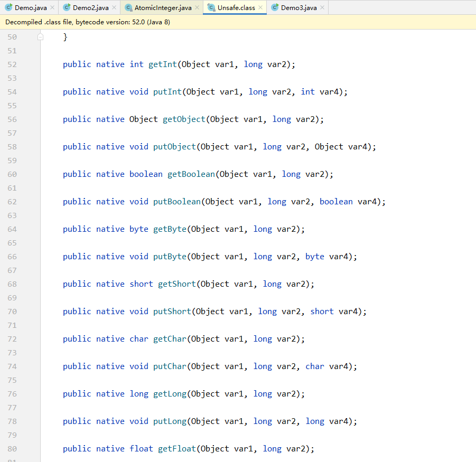Click line number 68 in the gutter
This screenshot has height=462, width=476.
[x=12, y=284]
